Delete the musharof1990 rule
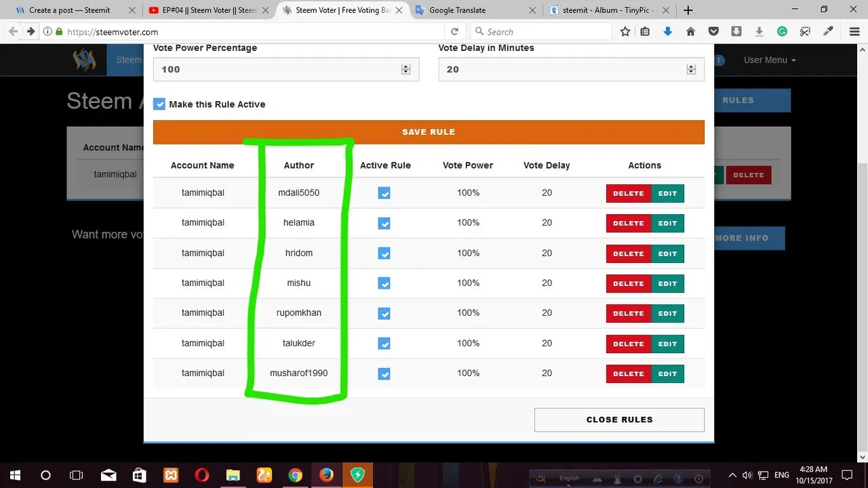The height and width of the screenshot is (488, 868). (x=629, y=373)
